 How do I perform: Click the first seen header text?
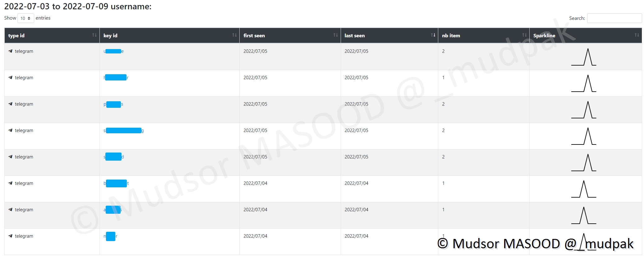click(x=254, y=36)
